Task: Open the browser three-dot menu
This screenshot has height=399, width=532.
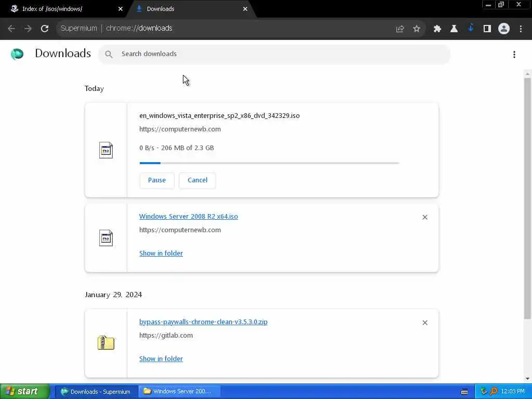Action: pyautogui.click(x=521, y=29)
